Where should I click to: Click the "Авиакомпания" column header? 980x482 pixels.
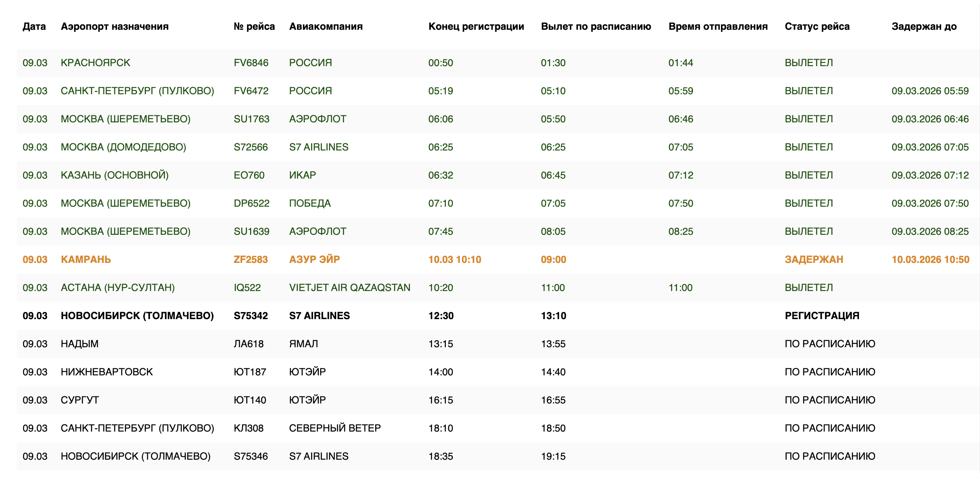click(326, 26)
